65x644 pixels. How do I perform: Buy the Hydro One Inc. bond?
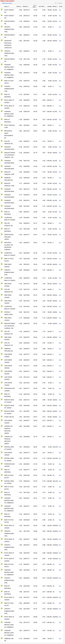60,417
